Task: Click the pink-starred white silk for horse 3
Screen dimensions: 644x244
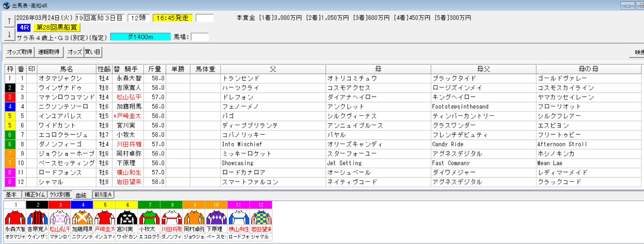Action: tap(60, 217)
